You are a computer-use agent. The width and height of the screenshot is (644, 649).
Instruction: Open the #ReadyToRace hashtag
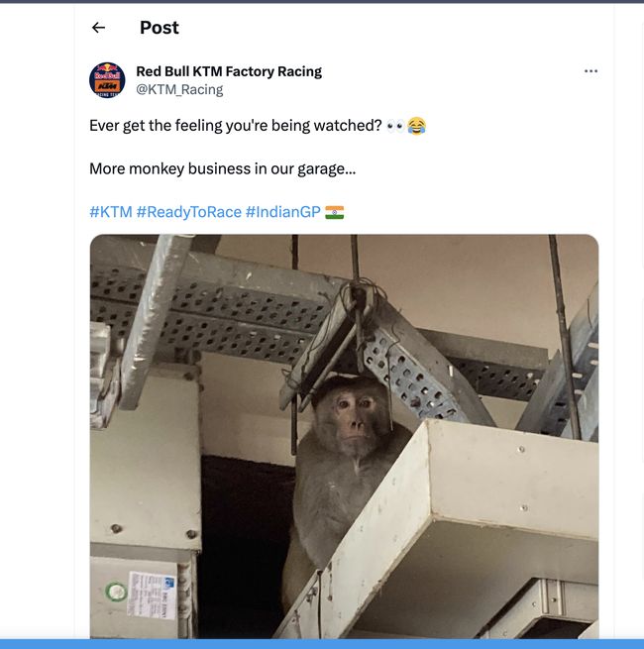click(x=188, y=212)
